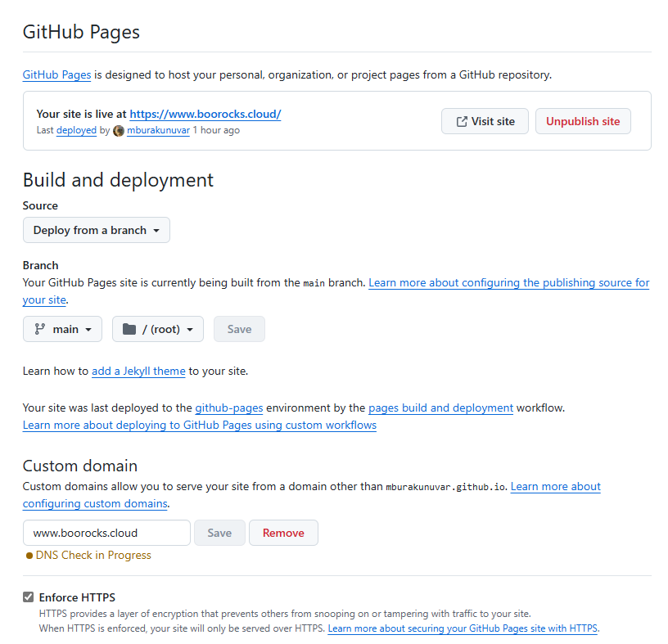
Task: Click the Visit site button
Action: tap(485, 120)
